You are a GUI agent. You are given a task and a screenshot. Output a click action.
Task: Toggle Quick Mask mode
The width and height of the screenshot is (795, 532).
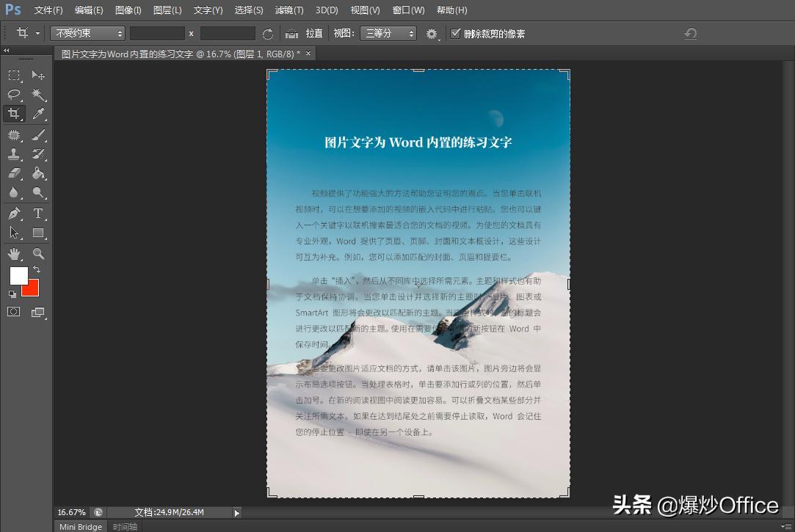13,312
